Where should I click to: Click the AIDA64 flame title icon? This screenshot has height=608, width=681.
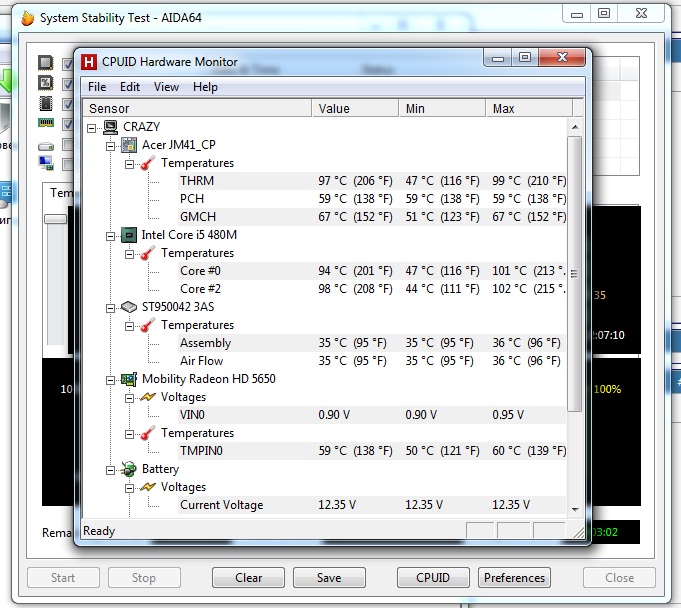click(x=27, y=18)
